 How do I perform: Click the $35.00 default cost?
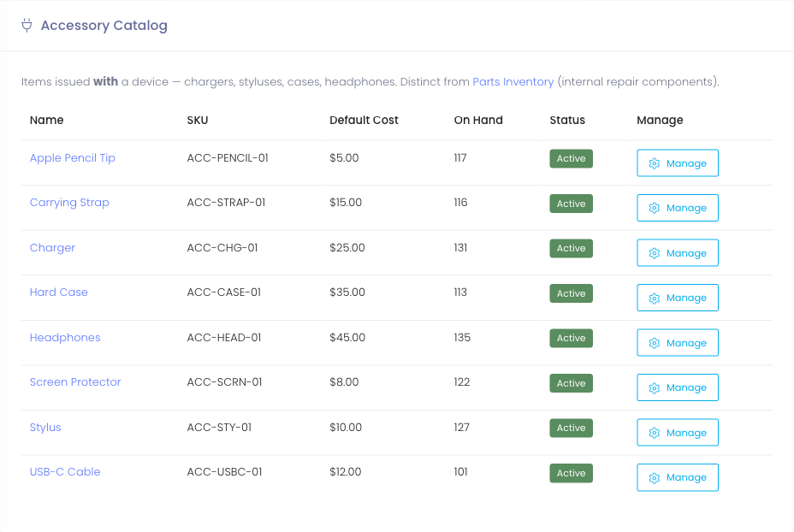pos(347,292)
